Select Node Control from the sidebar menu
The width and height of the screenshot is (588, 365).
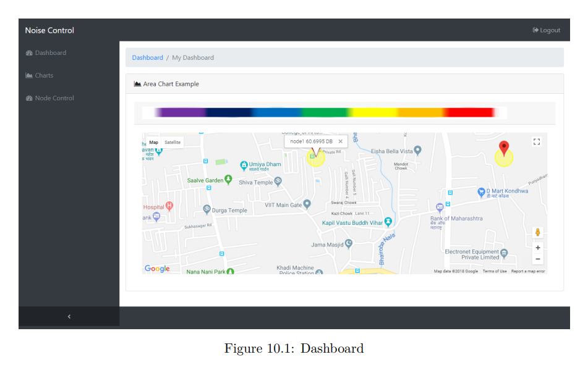pyautogui.click(x=56, y=98)
